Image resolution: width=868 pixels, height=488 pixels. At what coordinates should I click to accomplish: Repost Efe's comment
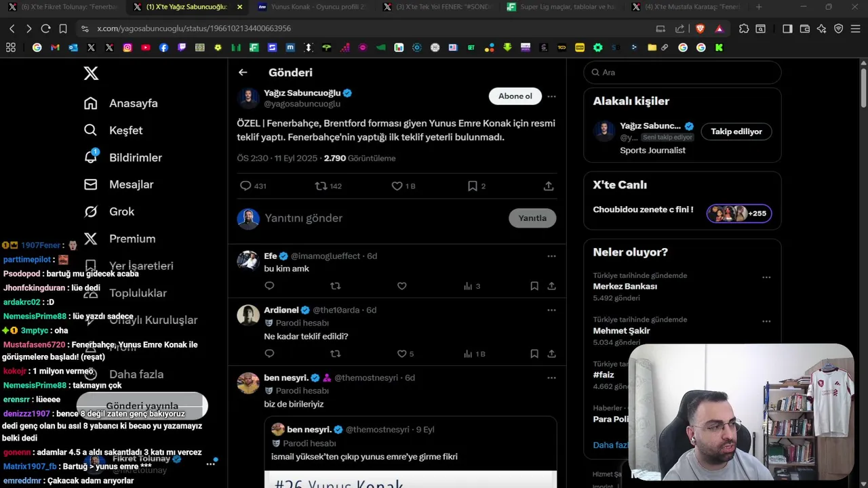335,286
